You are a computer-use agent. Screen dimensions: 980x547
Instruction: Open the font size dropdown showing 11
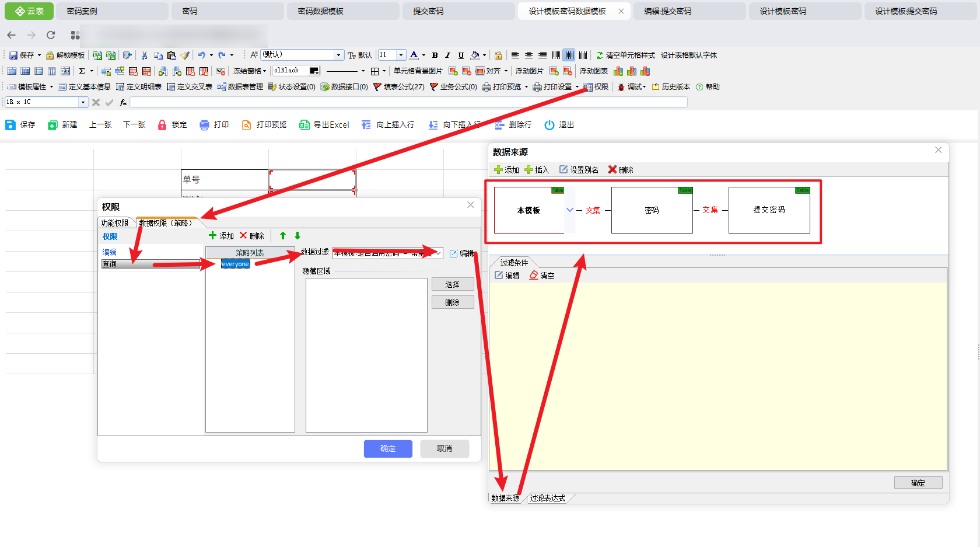[401, 55]
